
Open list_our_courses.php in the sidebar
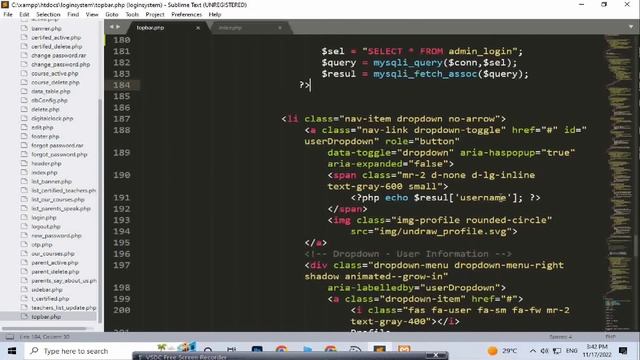tap(58, 200)
